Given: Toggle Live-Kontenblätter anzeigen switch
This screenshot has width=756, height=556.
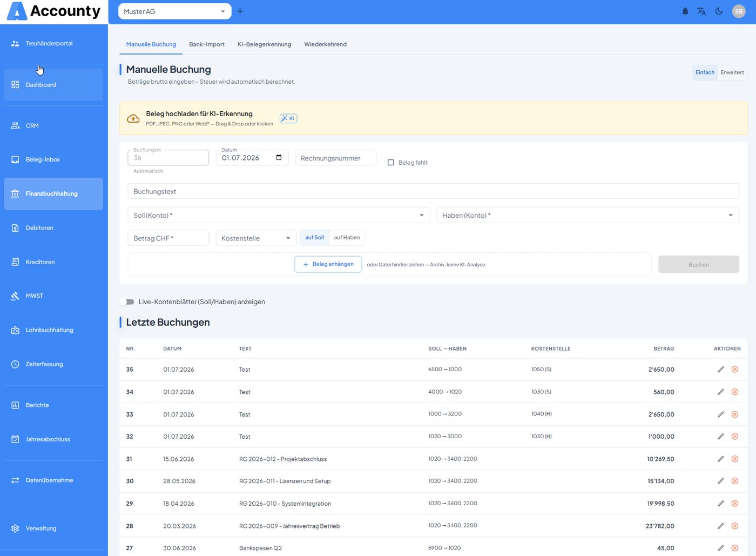Looking at the screenshot, I should pyautogui.click(x=127, y=302).
